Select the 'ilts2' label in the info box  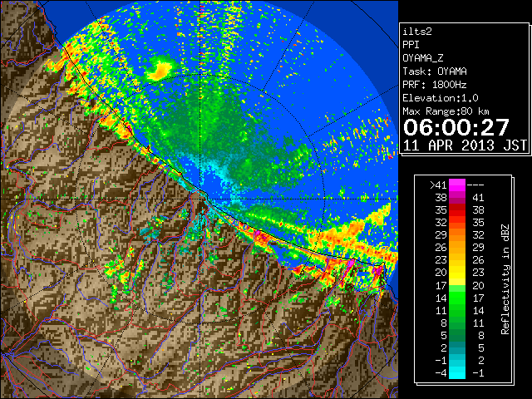click(417, 32)
